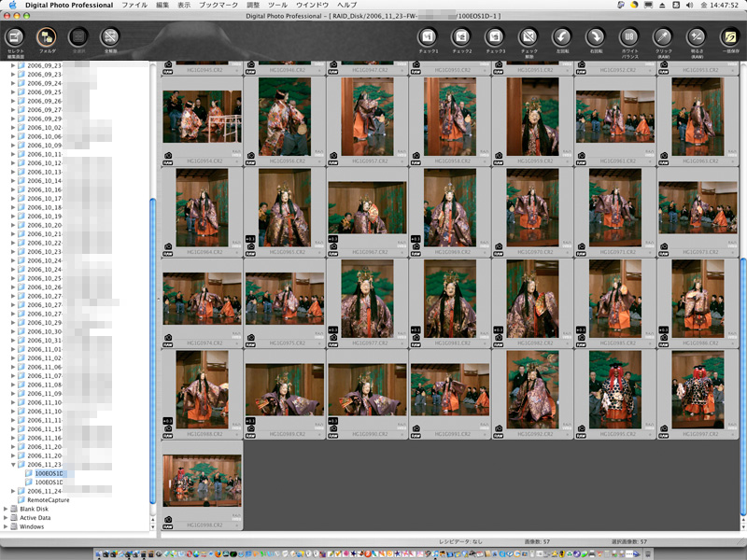
Task: Click the Folder (フォルダ) view button
Action: point(47,37)
